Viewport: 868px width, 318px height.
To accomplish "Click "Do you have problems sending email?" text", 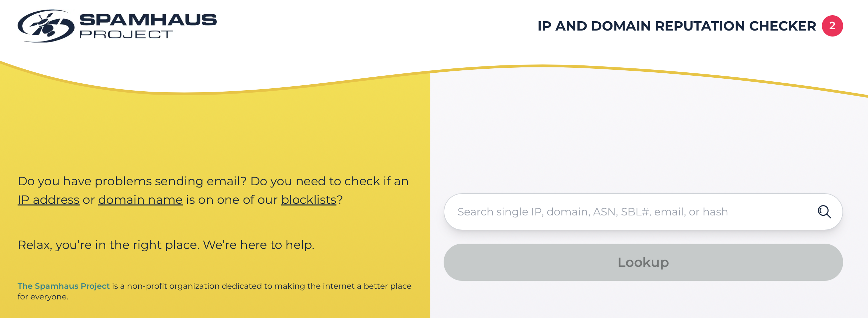I will pos(132,181).
